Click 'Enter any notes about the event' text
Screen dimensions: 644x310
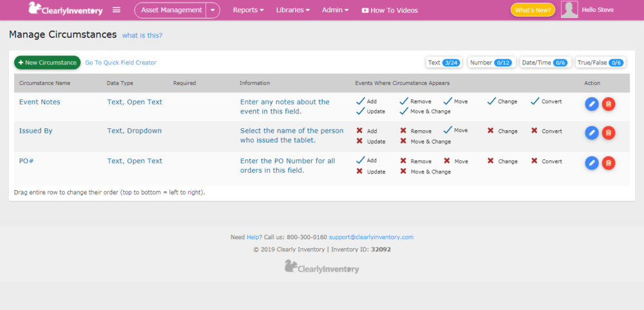[x=285, y=106]
